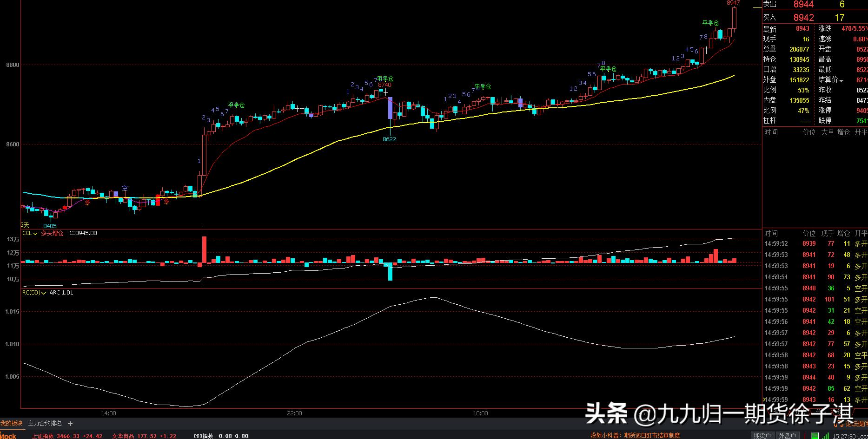Click the 8622 low price marker on chart
The height and width of the screenshot is (439, 868).
(389, 139)
